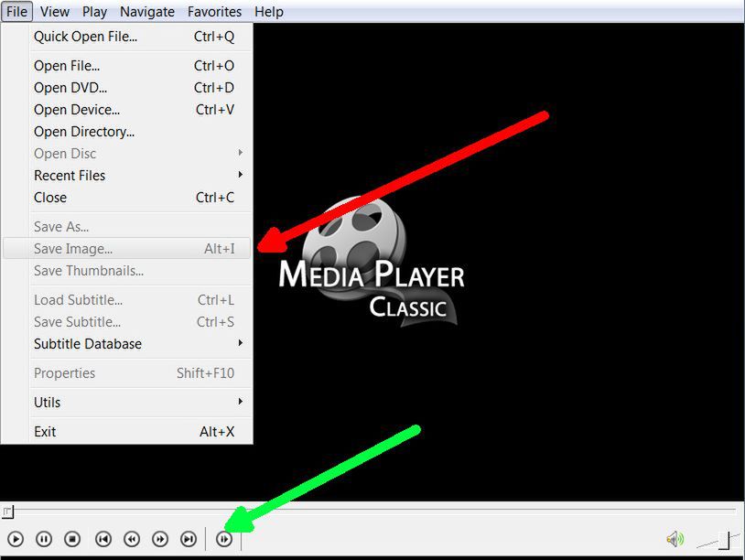745x560 pixels.
Task: Select Exit to quit player
Action: point(127,431)
